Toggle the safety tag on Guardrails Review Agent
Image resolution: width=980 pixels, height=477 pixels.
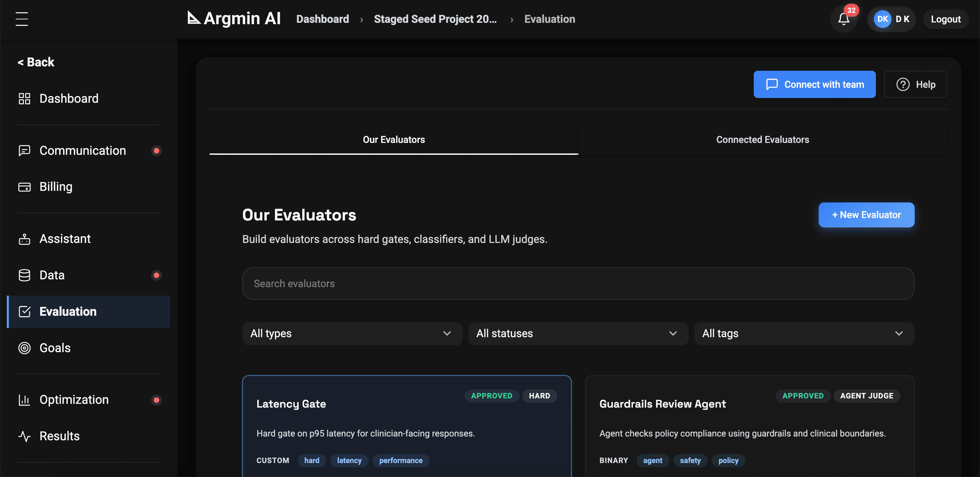click(690, 460)
